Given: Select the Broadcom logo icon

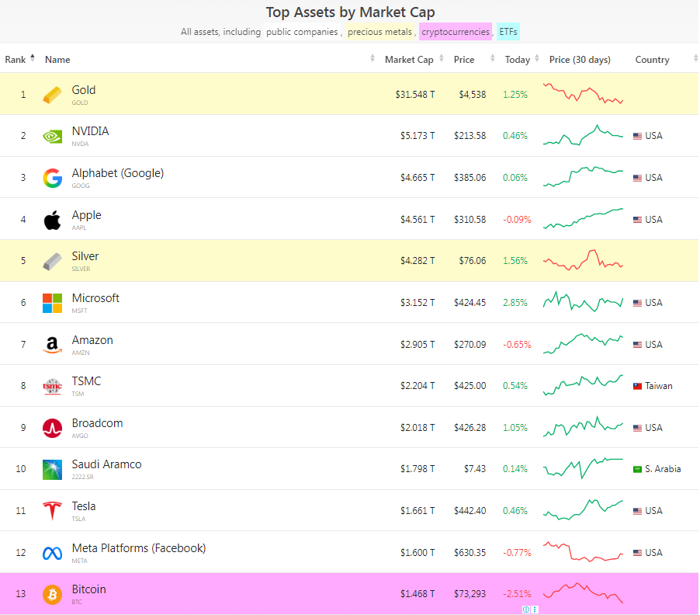Looking at the screenshot, I should pyautogui.click(x=52, y=428).
